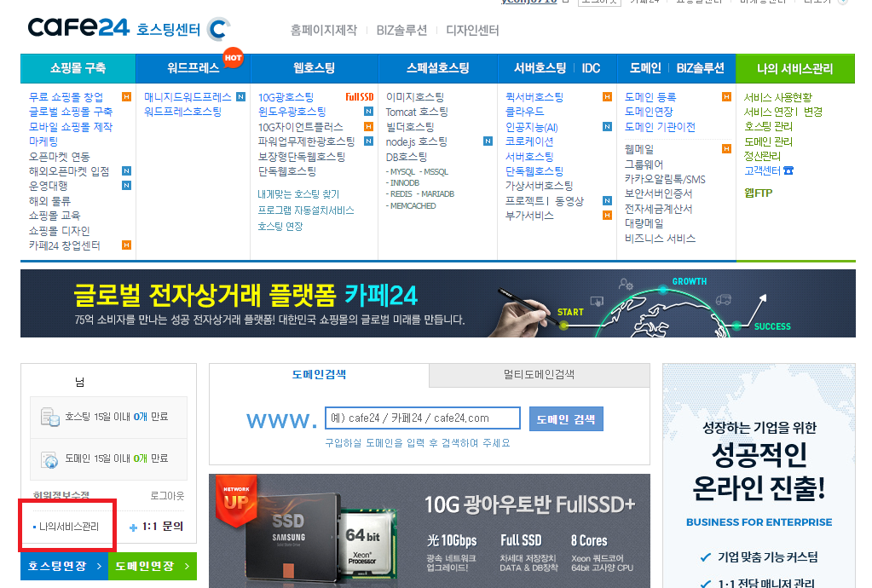Open the 보안서버인증서 link
The height and width of the screenshot is (588, 872).
point(658,193)
